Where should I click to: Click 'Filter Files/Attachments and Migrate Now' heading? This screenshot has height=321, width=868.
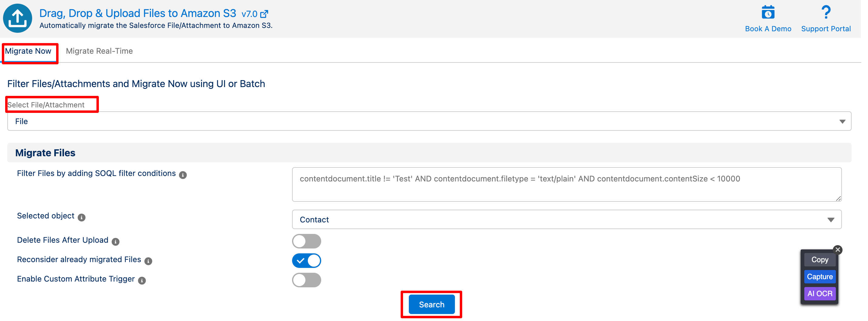(x=136, y=84)
